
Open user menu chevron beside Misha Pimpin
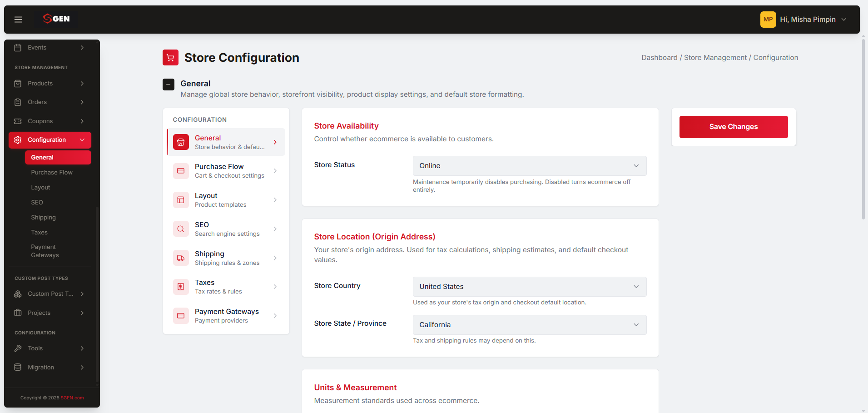coord(844,20)
